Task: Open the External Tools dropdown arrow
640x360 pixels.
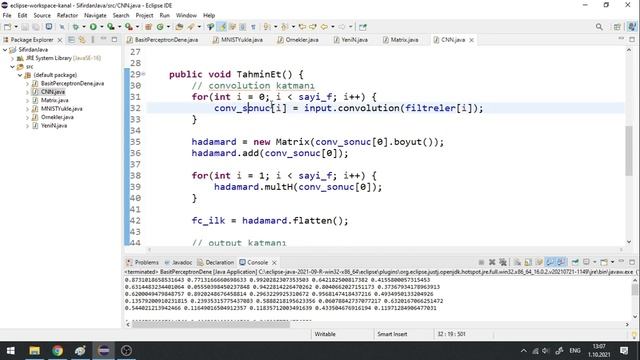Action: [137, 27]
